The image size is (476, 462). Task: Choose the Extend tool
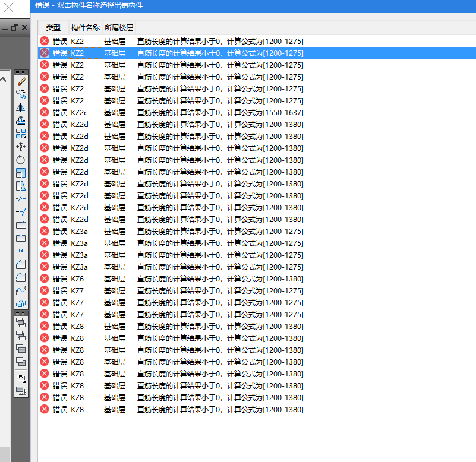point(21,212)
